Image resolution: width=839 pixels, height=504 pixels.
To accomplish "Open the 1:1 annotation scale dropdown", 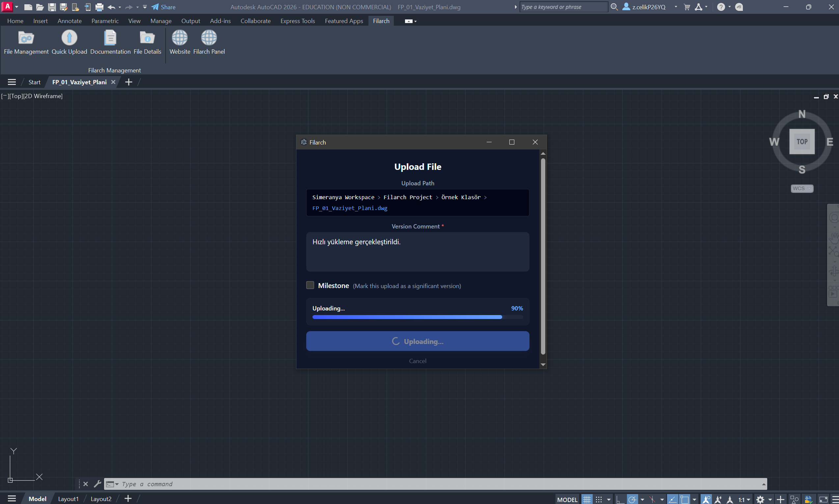I will 744,500.
